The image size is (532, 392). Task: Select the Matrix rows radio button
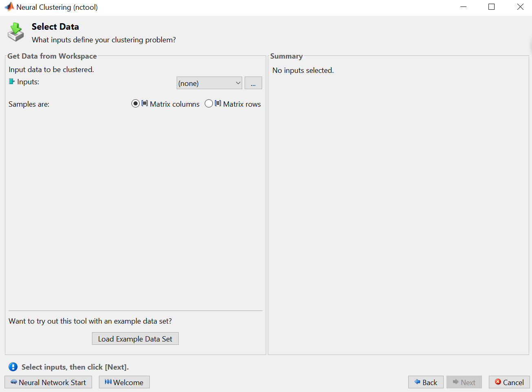(209, 103)
